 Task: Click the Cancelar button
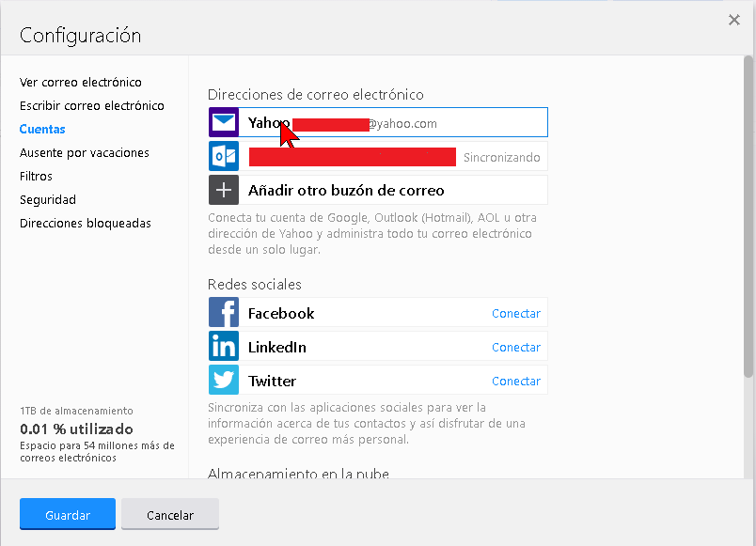(x=170, y=514)
